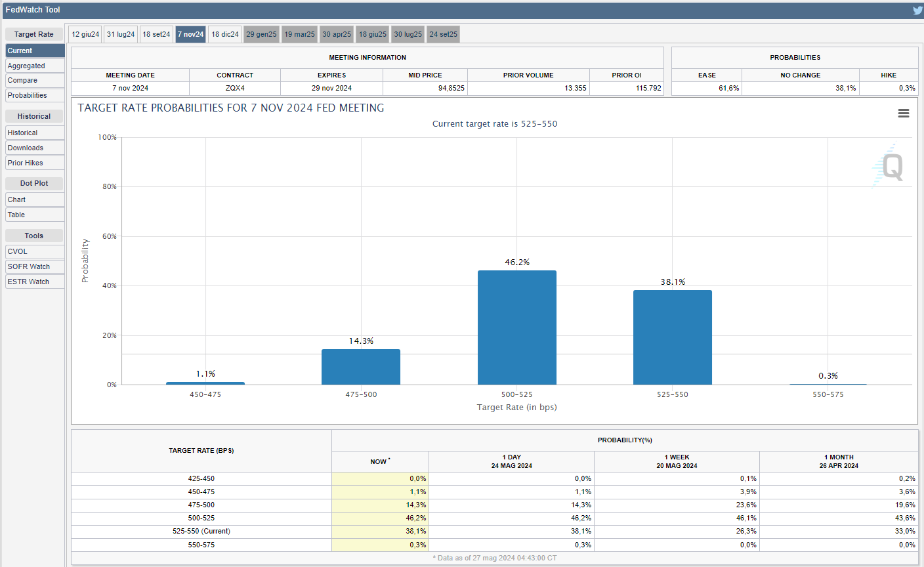Viewport: 924px width, 567px height.
Task: Click the prior volume value 13.355
Action: tap(576, 88)
